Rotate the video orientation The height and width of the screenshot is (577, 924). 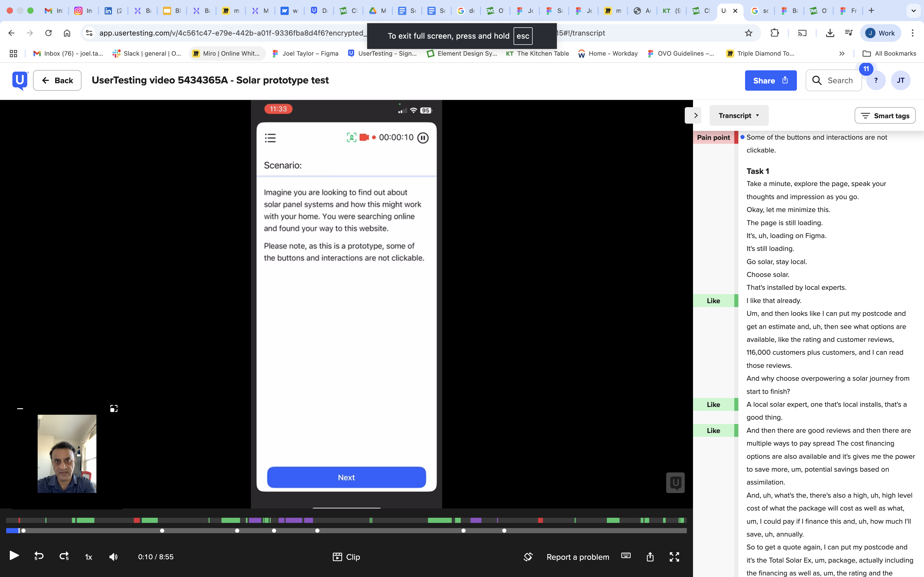(x=528, y=557)
